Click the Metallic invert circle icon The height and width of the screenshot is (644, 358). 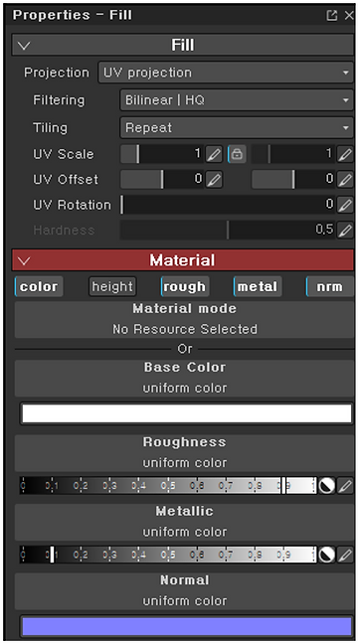327,555
